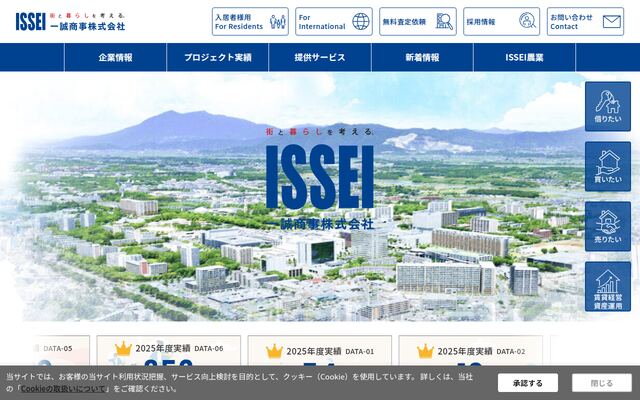Viewport: 640px width, 400px height.
Task: Open the 2025年度実績 DATA-02 card
Action: pos(471,351)
